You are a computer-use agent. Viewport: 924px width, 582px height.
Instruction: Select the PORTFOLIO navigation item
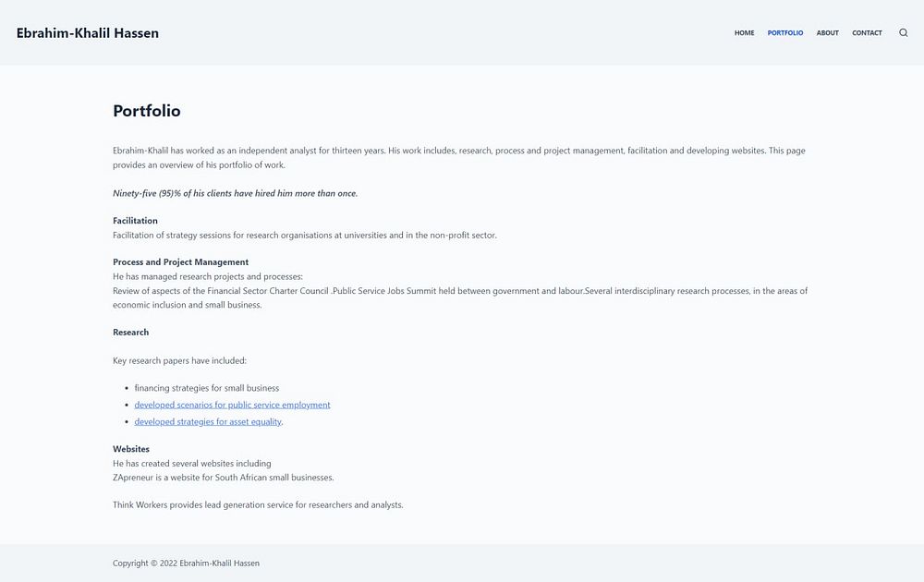pos(785,33)
